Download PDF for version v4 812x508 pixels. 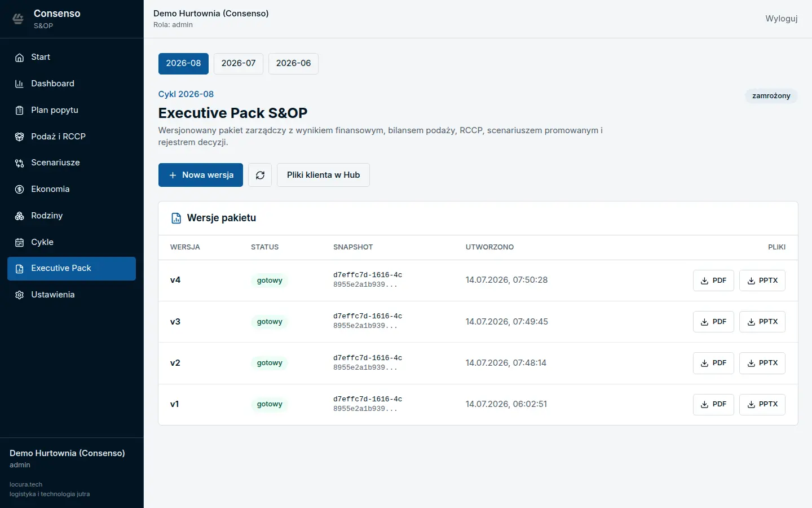pyautogui.click(x=713, y=281)
